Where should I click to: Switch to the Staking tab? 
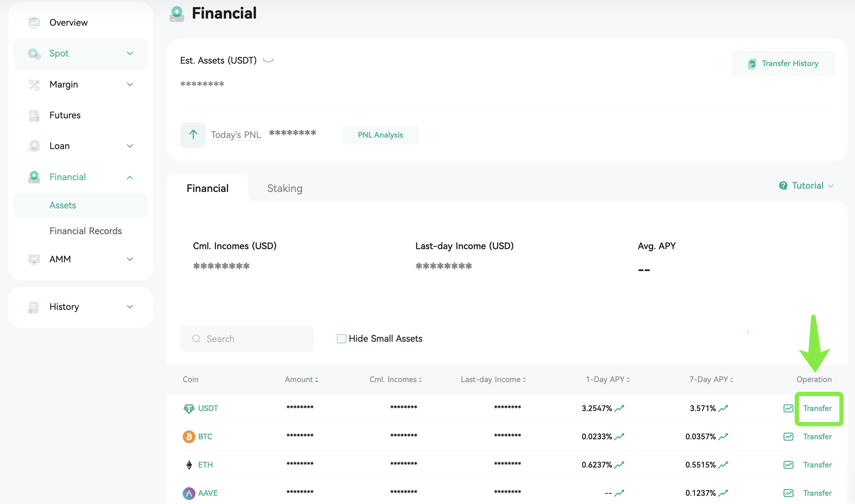pos(285,188)
